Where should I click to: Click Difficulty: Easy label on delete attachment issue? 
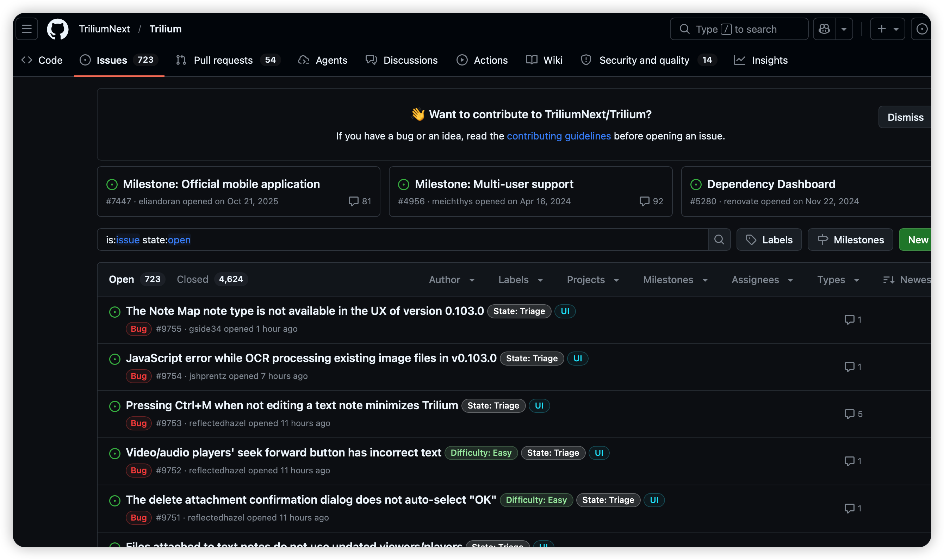[536, 500]
